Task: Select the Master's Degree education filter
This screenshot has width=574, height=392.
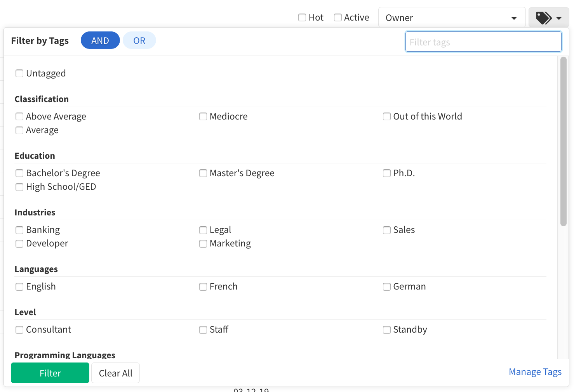Action: tap(203, 173)
